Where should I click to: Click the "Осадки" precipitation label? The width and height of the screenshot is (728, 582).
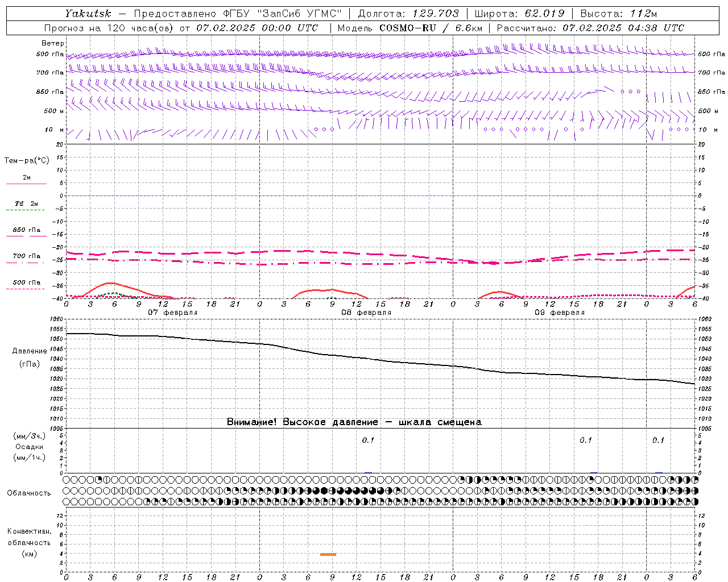(x=29, y=447)
